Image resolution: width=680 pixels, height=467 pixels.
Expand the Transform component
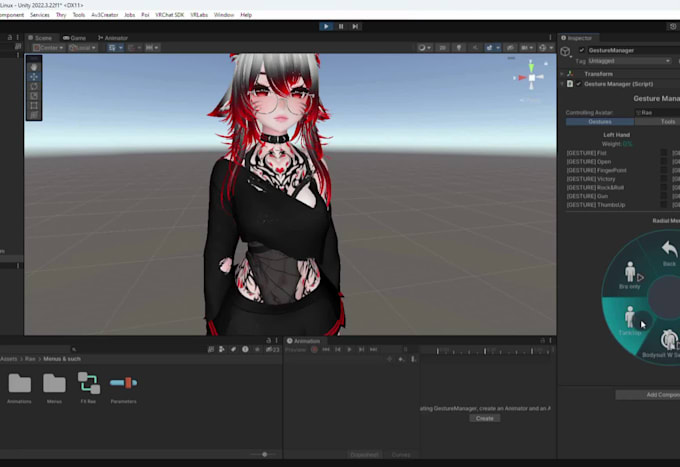point(562,74)
